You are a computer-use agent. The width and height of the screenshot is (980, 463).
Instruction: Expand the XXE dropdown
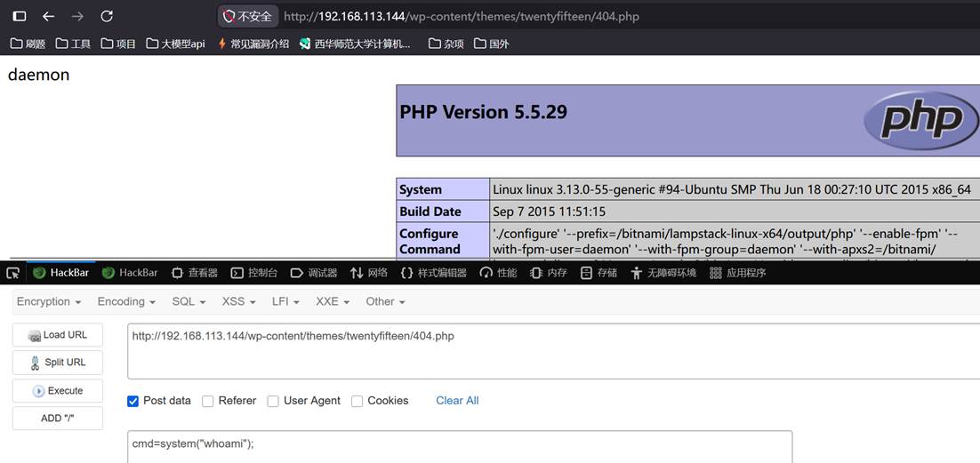click(333, 302)
